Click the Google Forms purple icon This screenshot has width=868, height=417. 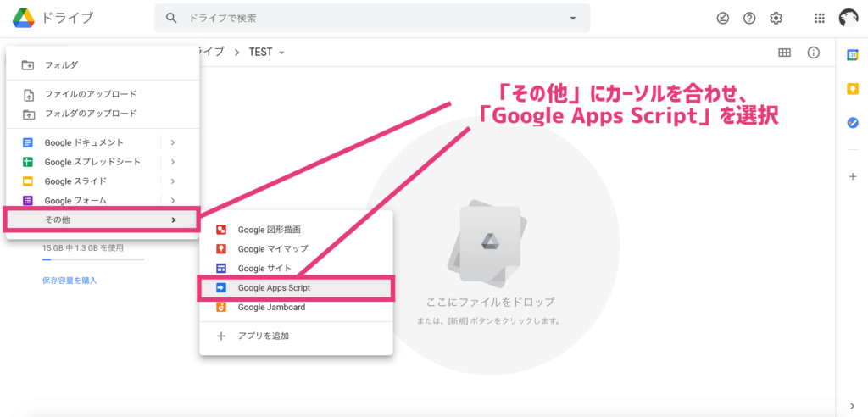pyautogui.click(x=28, y=201)
